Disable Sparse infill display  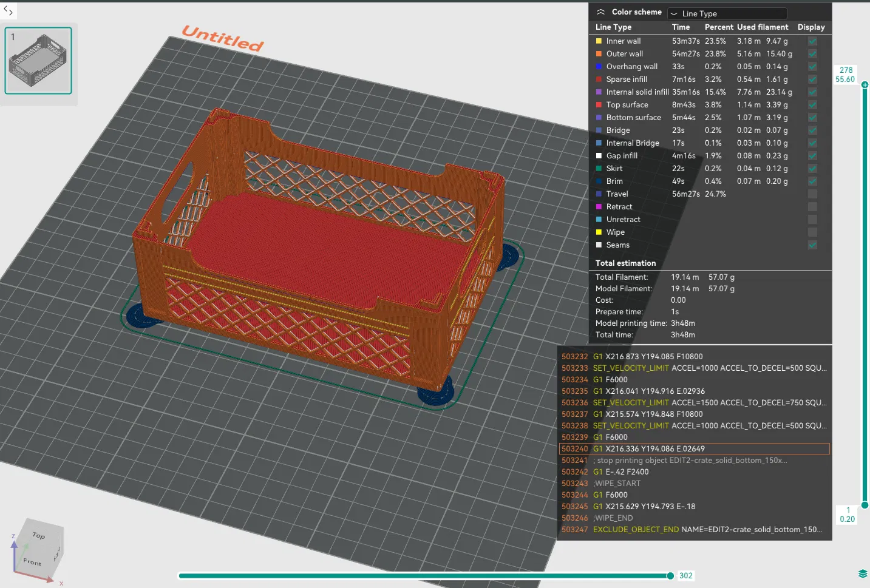pyautogui.click(x=812, y=79)
